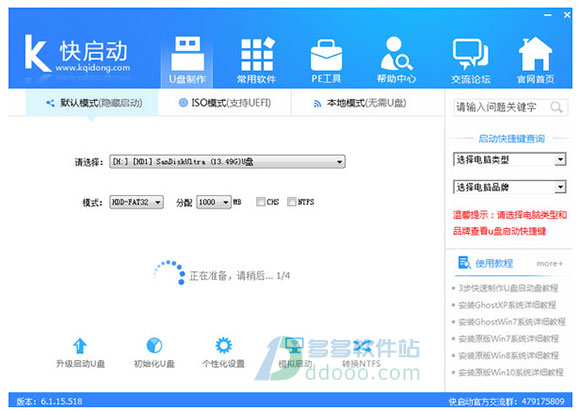Open 安装原版Win8系统详细教程 link
Viewport: 580px width, 411px height.
pos(508,356)
